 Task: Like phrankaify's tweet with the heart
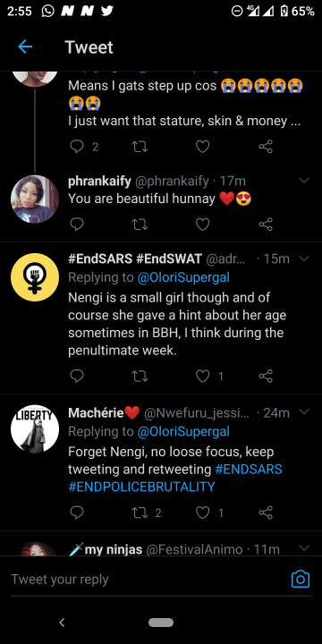202,225
